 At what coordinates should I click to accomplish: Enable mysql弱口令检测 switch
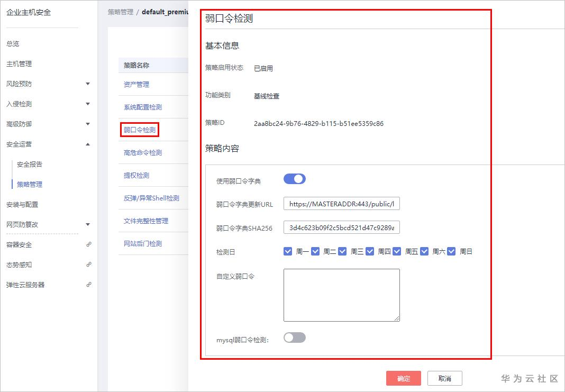(294, 338)
